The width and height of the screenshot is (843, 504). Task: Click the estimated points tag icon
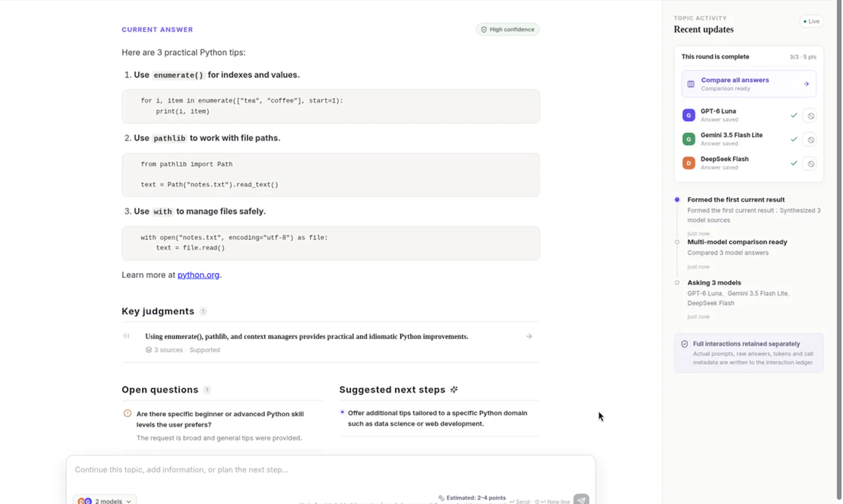(442, 498)
